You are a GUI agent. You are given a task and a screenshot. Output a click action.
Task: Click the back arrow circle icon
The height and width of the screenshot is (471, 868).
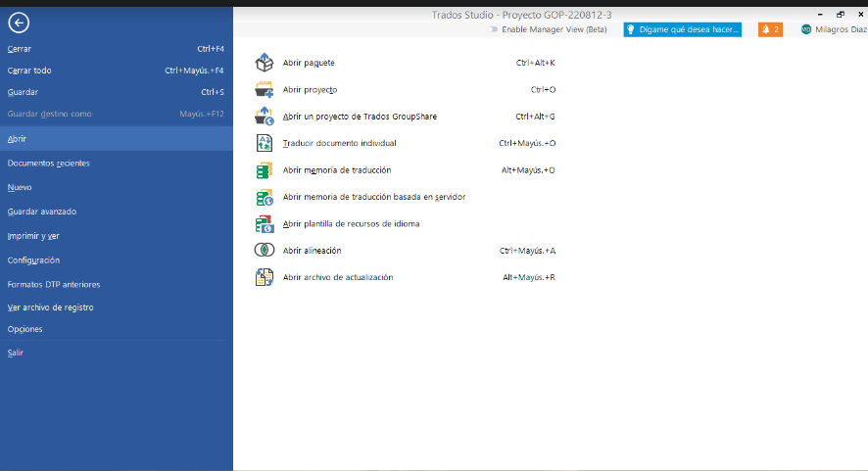19,23
